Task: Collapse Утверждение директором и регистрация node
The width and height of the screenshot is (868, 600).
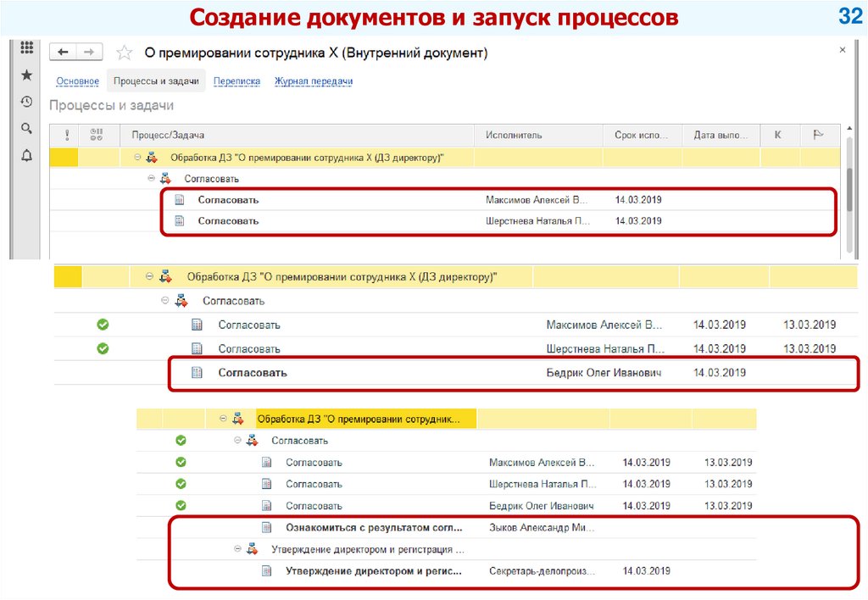Action: click(x=237, y=549)
